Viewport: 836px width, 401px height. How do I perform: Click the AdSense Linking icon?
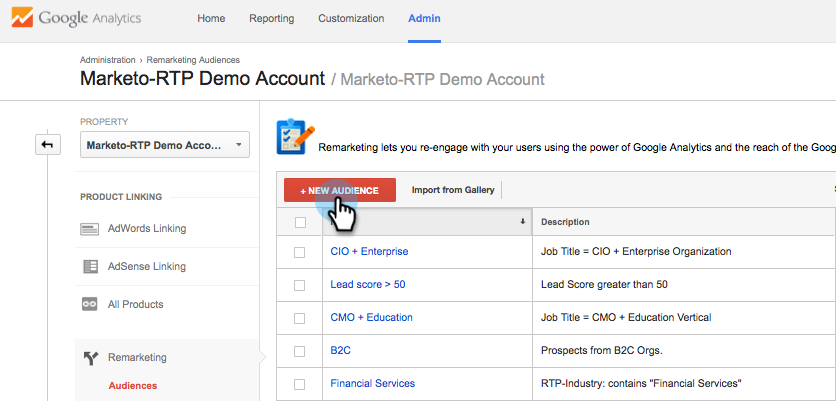pos(90,267)
